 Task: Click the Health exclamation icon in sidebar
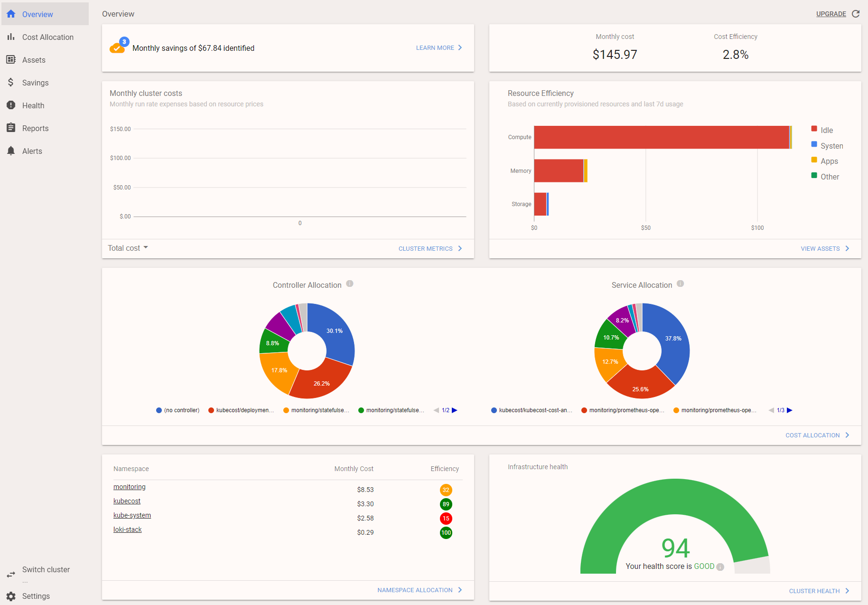(10, 105)
